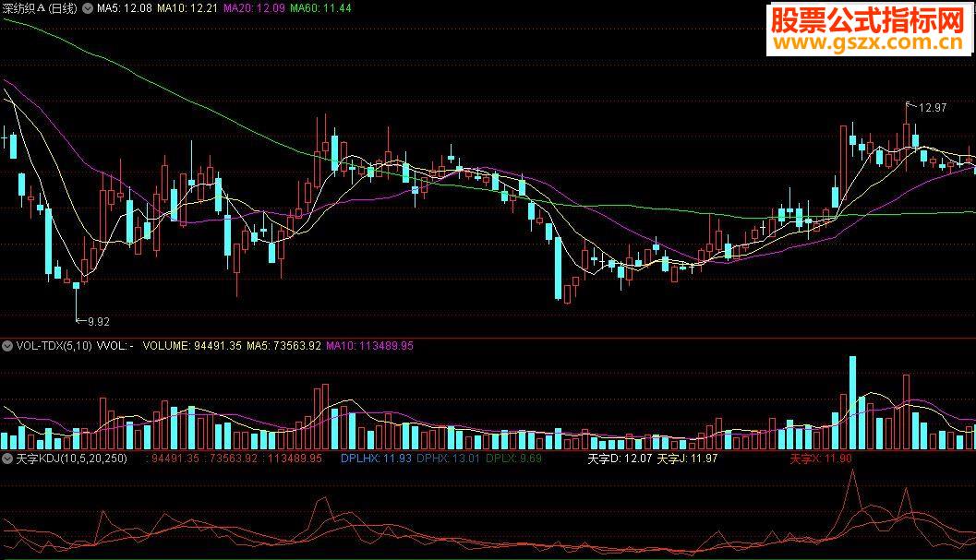This screenshot has height=560, width=976.
Task: Select the 天字KDJ(10,5,20,250) indicator name
Action: coord(72,459)
